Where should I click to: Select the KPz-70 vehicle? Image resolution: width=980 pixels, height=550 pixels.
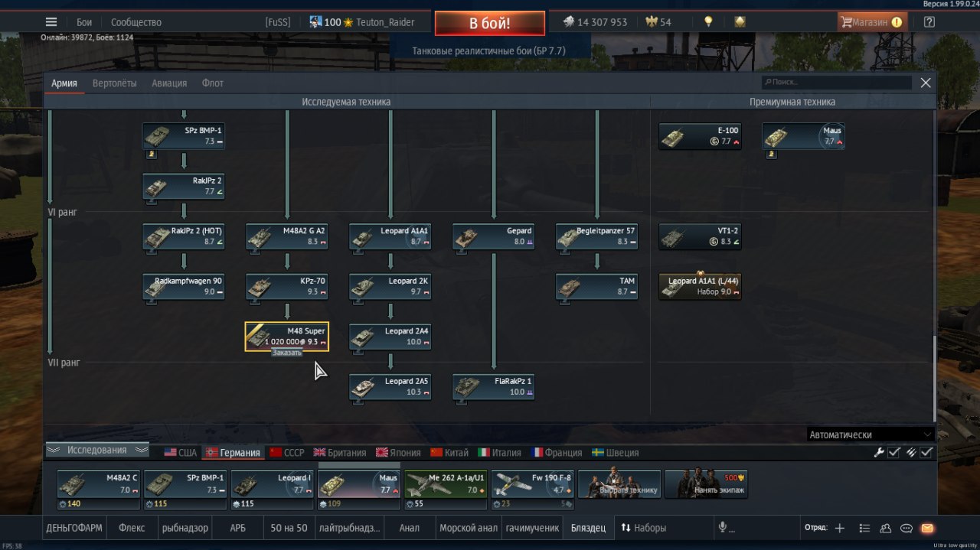click(287, 287)
